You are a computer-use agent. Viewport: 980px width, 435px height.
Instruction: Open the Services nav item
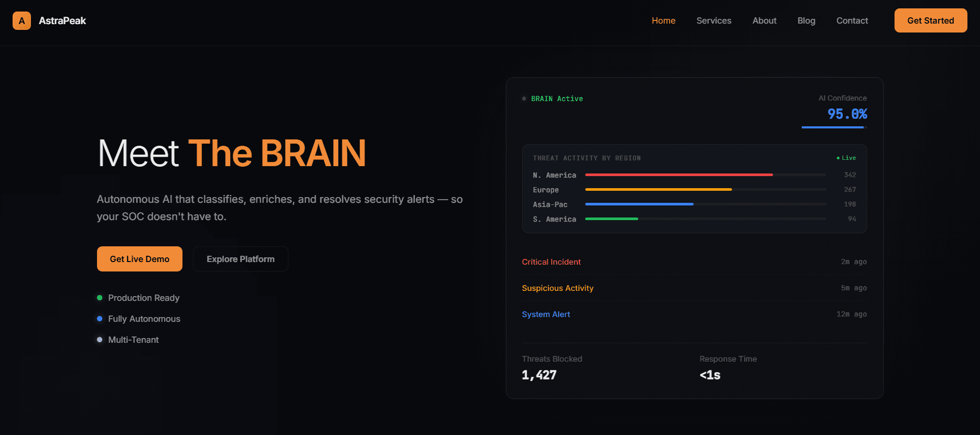click(714, 21)
